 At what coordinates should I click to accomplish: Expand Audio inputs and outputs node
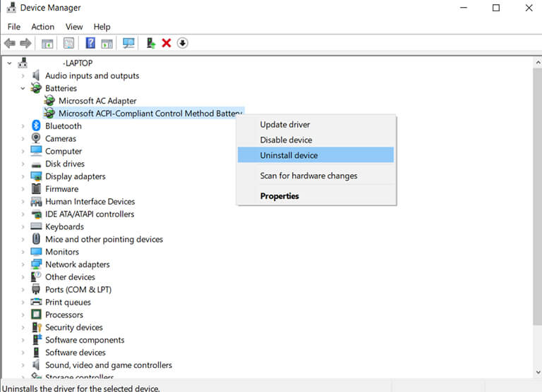pyautogui.click(x=23, y=75)
